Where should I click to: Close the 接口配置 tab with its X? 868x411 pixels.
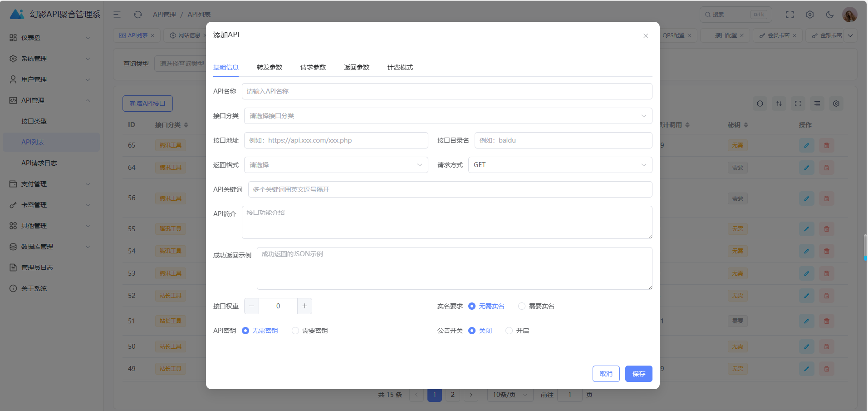[x=742, y=35]
